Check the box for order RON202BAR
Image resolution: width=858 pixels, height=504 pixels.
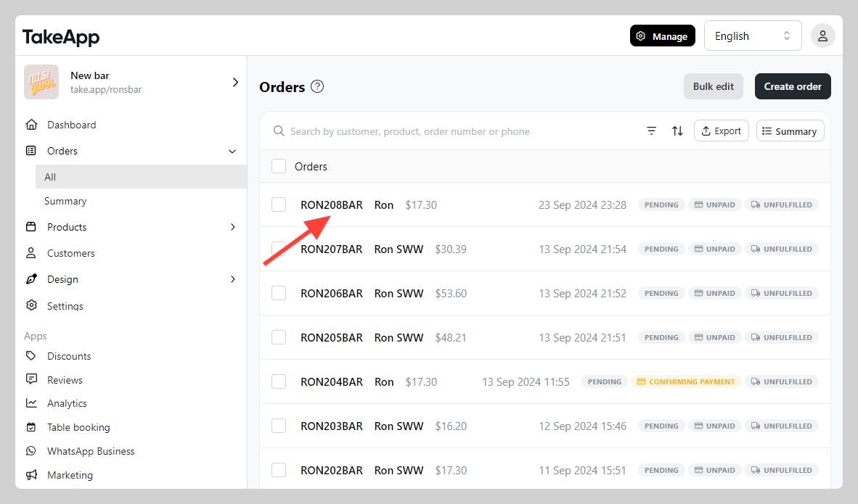279,470
